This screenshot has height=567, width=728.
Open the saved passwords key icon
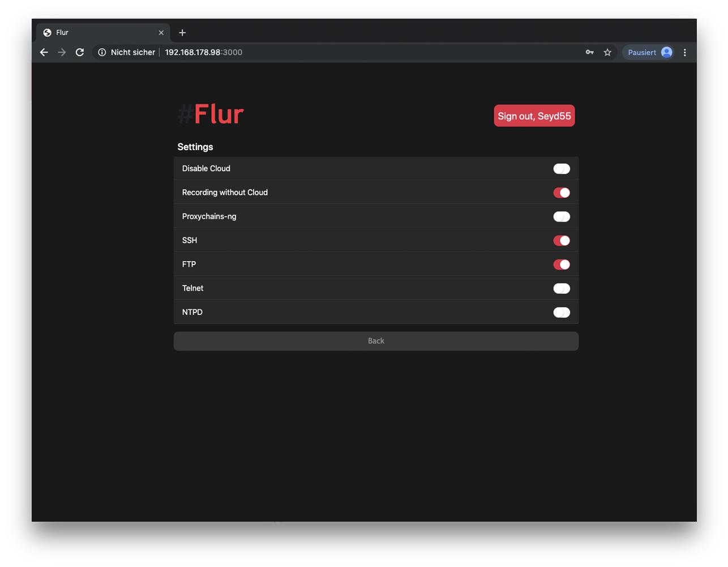pos(589,52)
